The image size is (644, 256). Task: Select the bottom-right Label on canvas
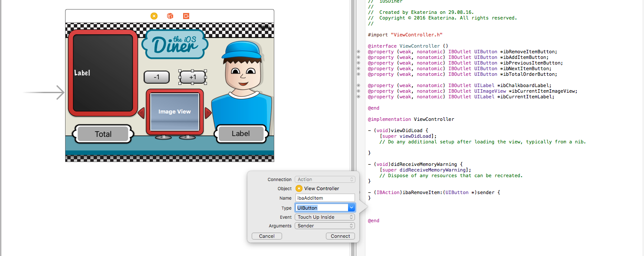pyautogui.click(x=241, y=134)
